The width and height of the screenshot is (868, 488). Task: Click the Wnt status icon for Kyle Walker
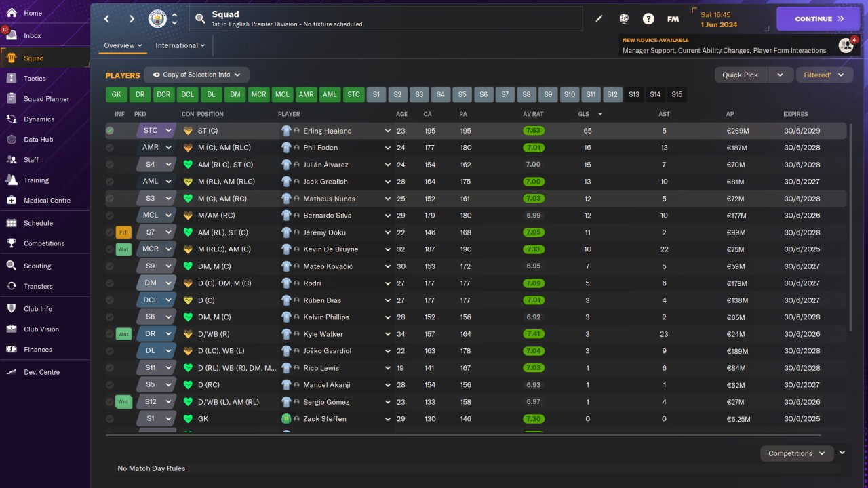(123, 334)
